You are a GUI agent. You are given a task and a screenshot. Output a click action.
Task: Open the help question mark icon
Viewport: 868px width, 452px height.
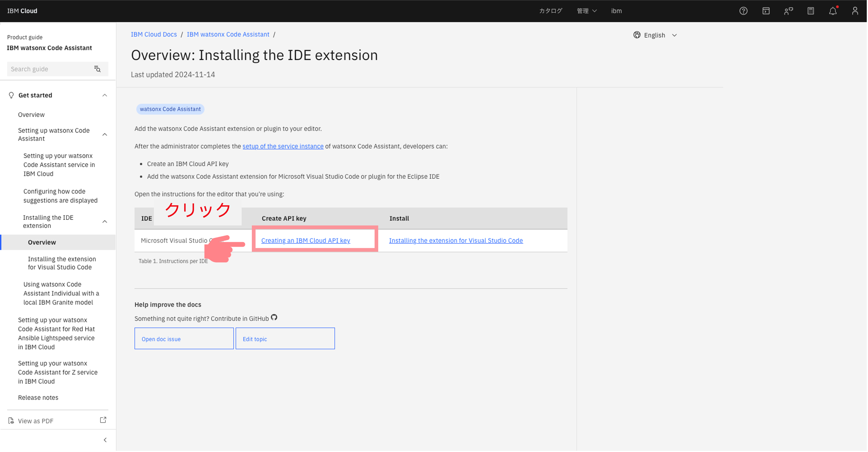point(743,11)
